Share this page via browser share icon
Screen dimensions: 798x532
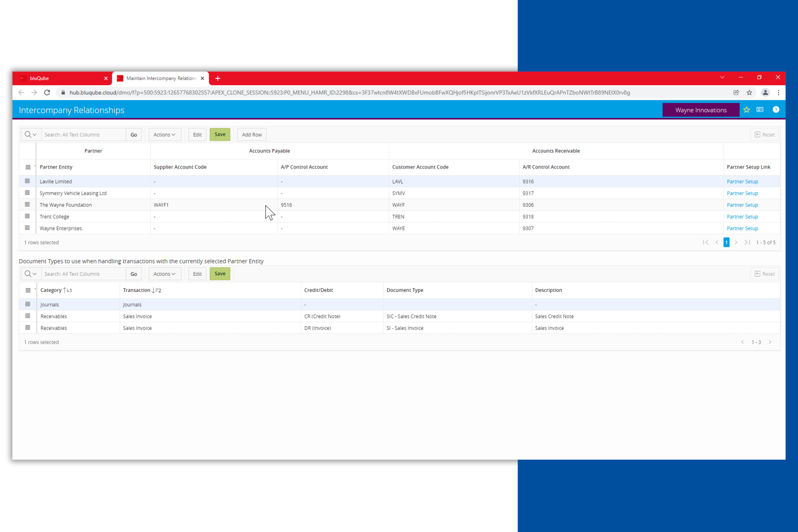tap(736, 92)
